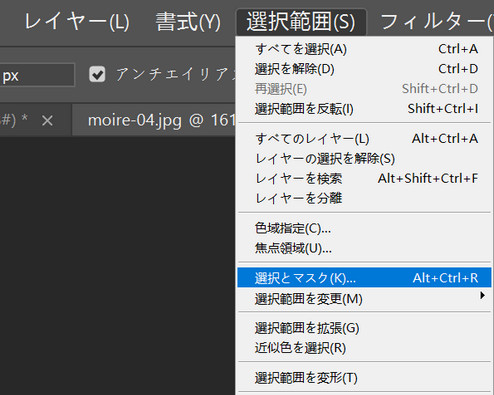Screen dimensions: 494x395
Task: Choose 近似色を選択(R)
Action: pos(364,348)
